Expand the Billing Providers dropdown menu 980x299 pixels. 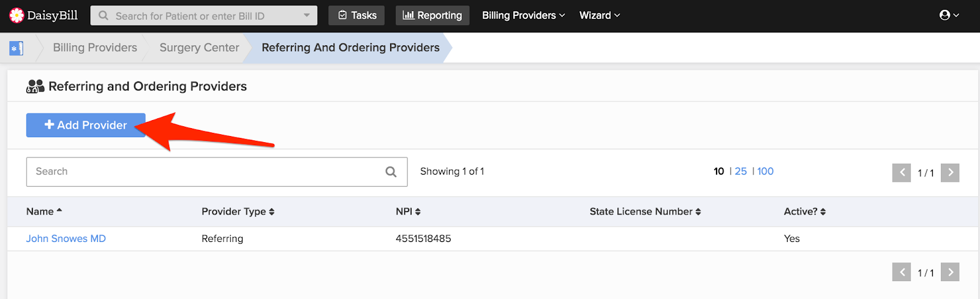point(523,15)
